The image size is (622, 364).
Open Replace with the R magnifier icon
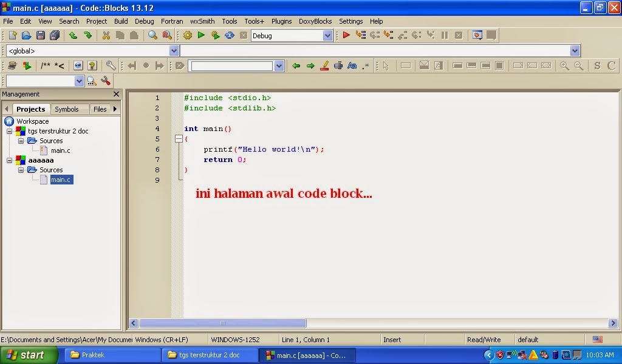167,36
